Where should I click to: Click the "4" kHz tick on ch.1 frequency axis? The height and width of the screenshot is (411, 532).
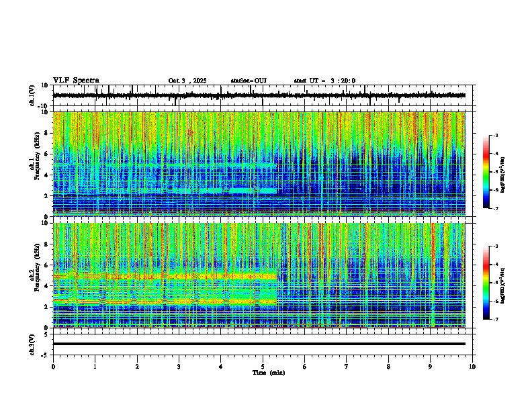46,175
